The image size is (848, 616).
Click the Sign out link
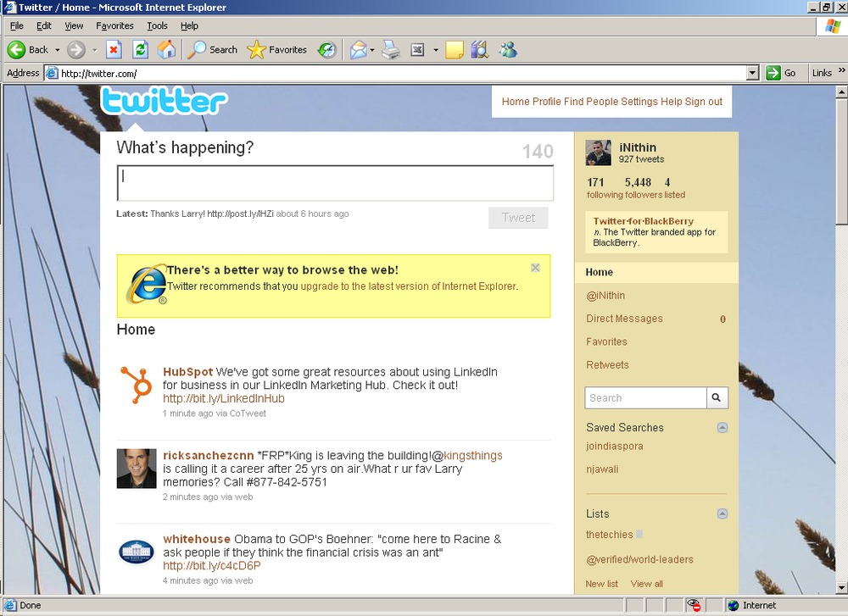pos(703,102)
